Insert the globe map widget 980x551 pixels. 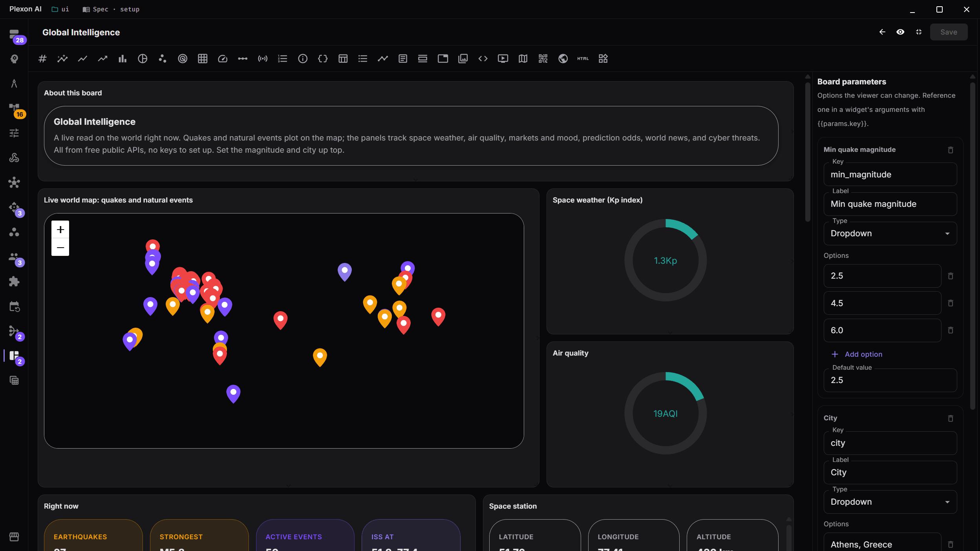click(563, 59)
